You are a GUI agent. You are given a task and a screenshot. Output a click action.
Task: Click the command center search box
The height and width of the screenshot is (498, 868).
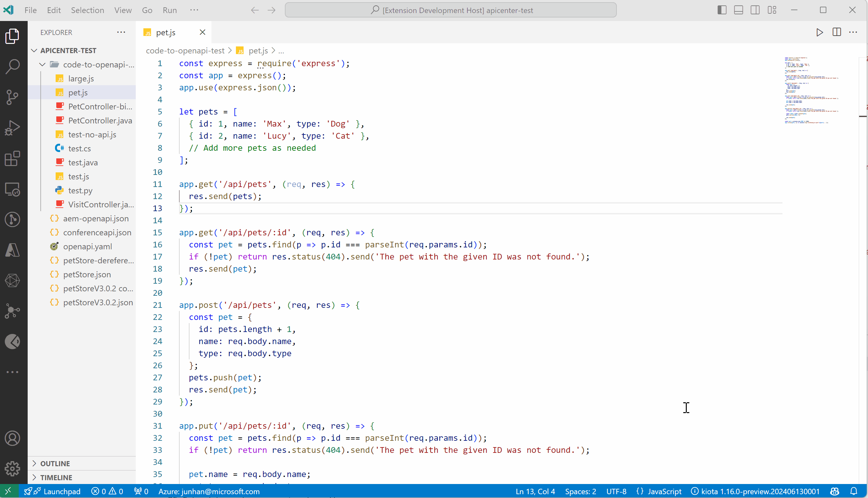[x=451, y=10]
